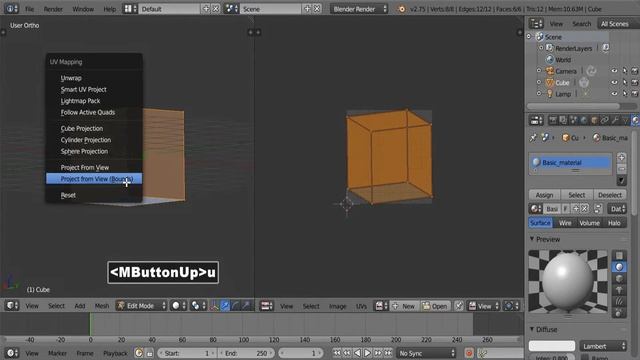Open the File menu
The height and width of the screenshot is (360, 640).
click(x=30, y=9)
